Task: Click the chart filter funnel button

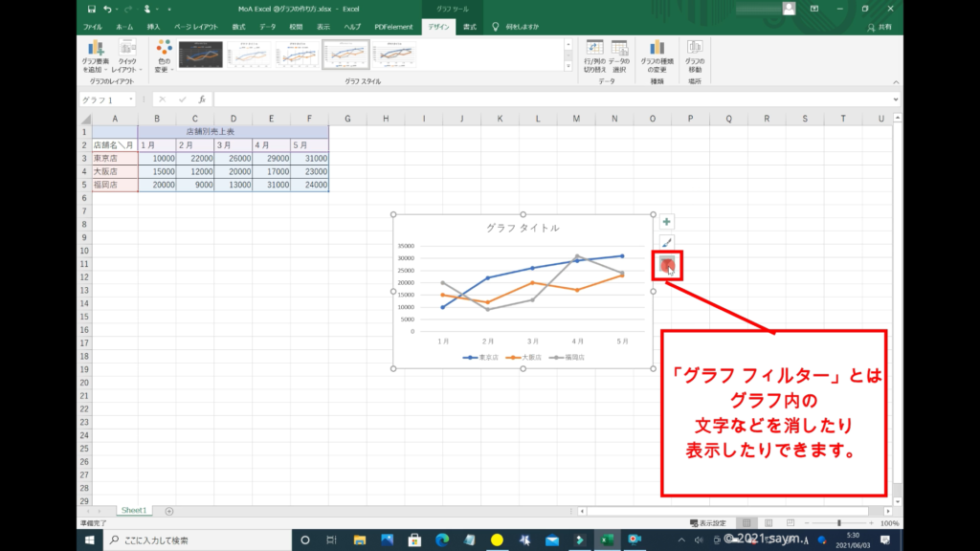Action: click(667, 265)
